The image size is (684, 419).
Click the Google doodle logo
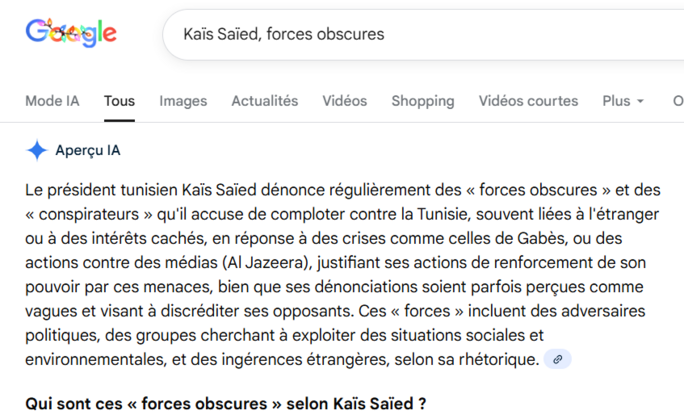pyautogui.click(x=71, y=34)
